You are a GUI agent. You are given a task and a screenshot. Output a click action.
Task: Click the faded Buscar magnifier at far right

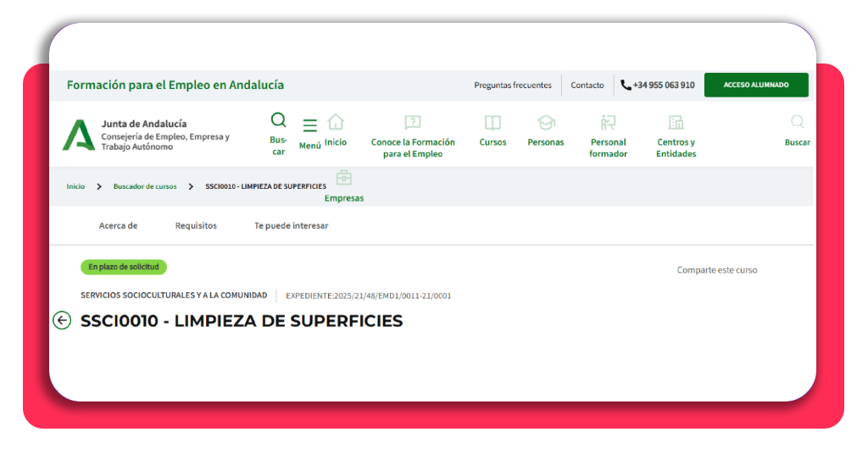click(x=797, y=122)
